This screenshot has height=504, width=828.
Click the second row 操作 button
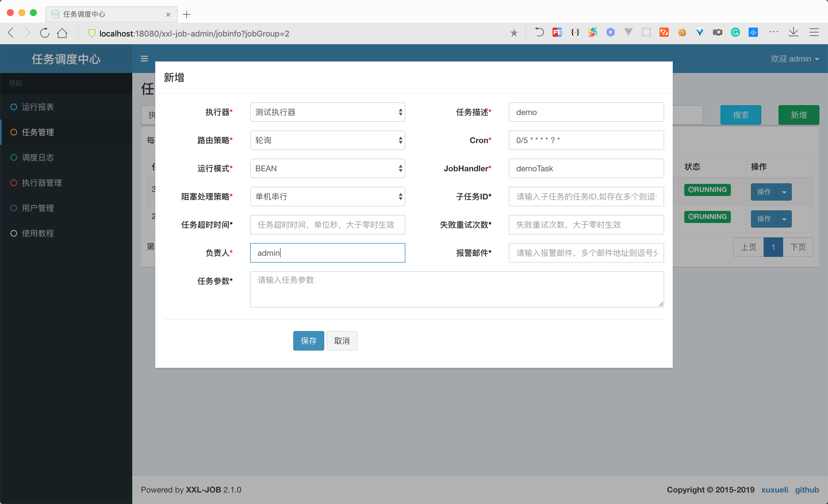point(764,219)
